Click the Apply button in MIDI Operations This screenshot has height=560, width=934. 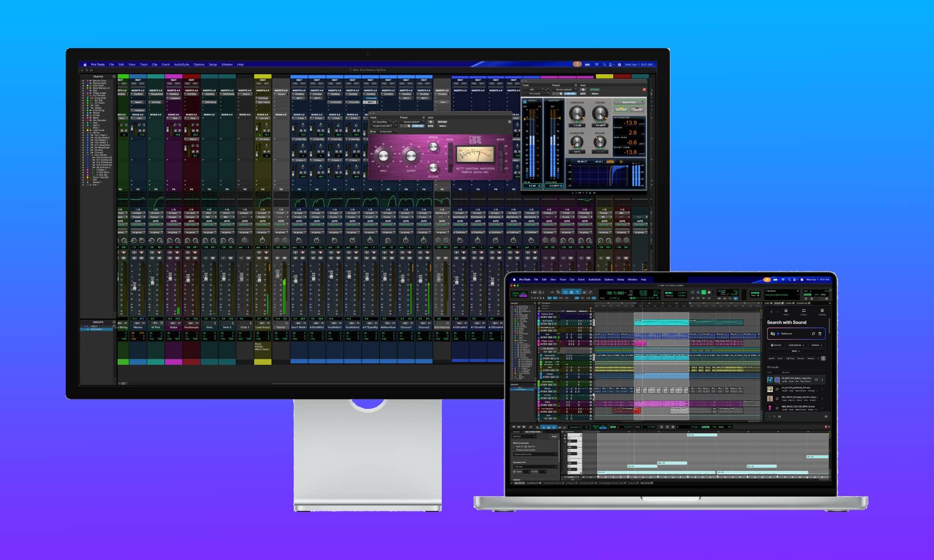[554, 436]
